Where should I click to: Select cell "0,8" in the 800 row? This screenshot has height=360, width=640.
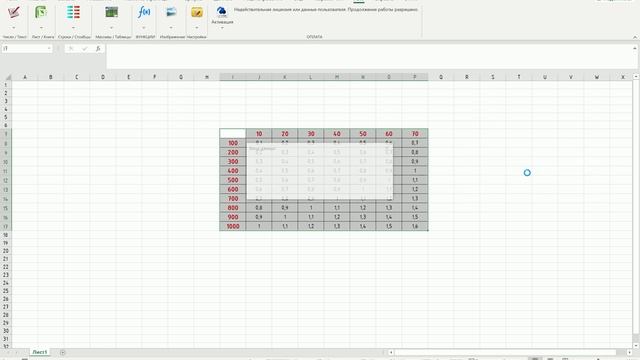(259, 208)
